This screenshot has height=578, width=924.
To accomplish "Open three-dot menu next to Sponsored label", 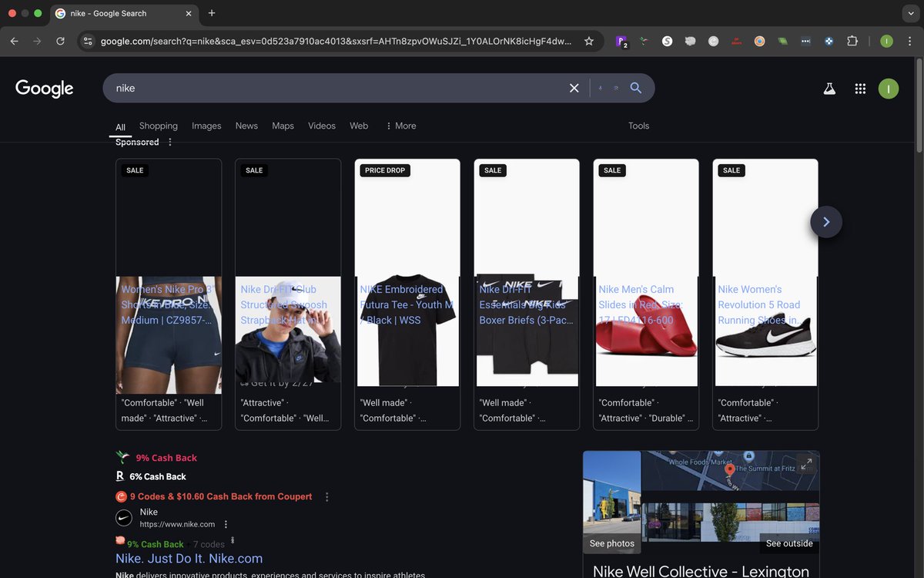I will click(169, 142).
